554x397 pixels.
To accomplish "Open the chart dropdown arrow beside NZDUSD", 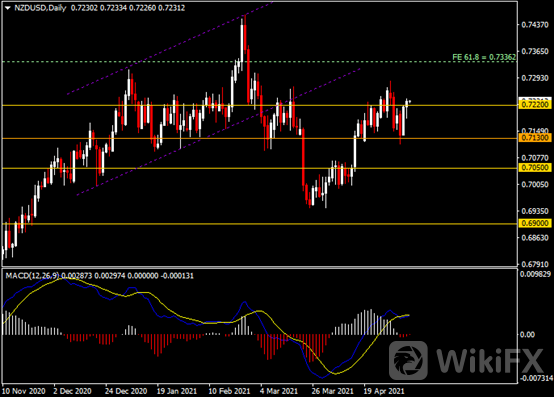I will tap(7, 8).
